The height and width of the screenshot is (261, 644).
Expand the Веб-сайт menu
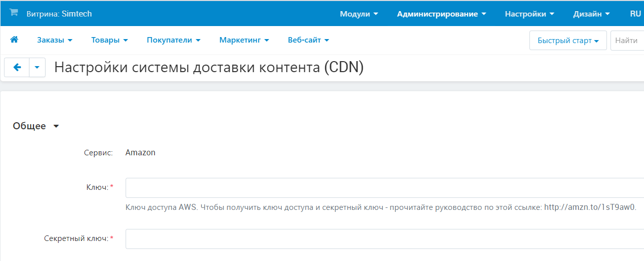(308, 40)
